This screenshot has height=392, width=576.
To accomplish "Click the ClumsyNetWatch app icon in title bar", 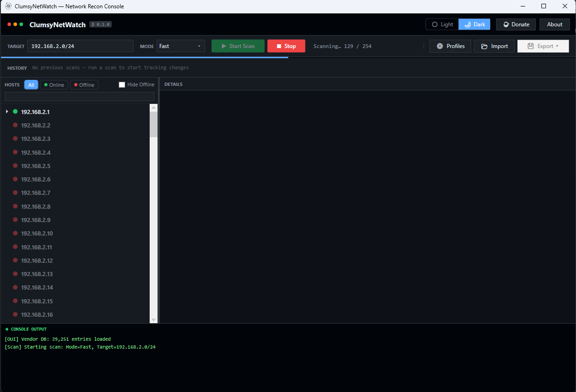I will click(8, 6).
